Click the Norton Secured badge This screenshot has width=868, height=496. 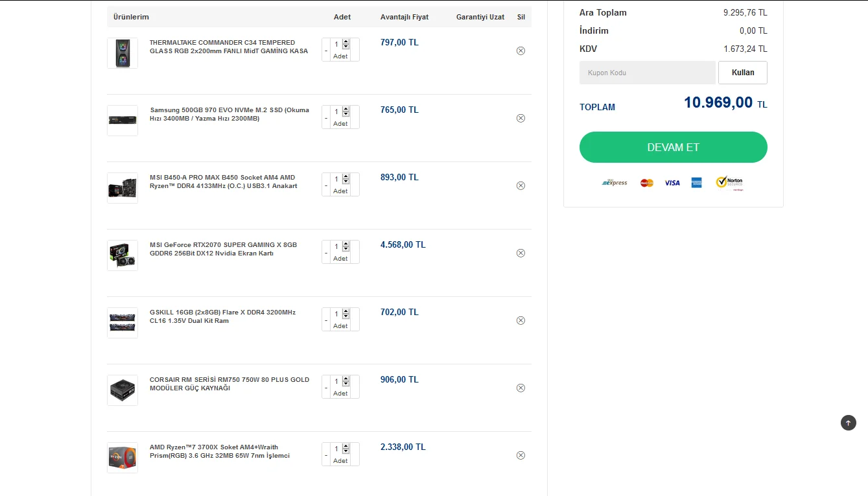[729, 183]
